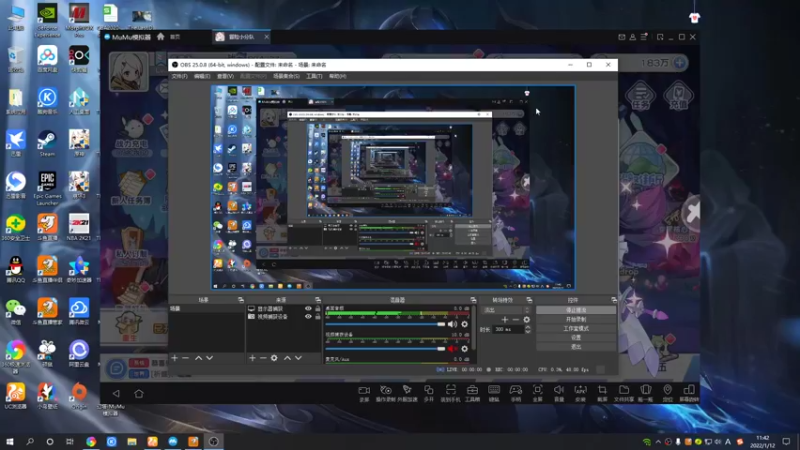Add a transition with plus icon
The width and height of the screenshot is (800, 450).
[505, 319]
